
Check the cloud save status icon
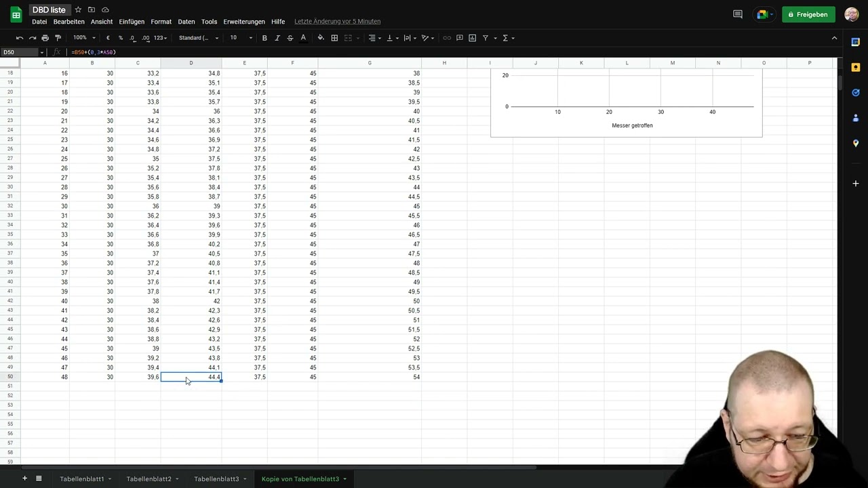pyautogui.click(x=105, y=9)
